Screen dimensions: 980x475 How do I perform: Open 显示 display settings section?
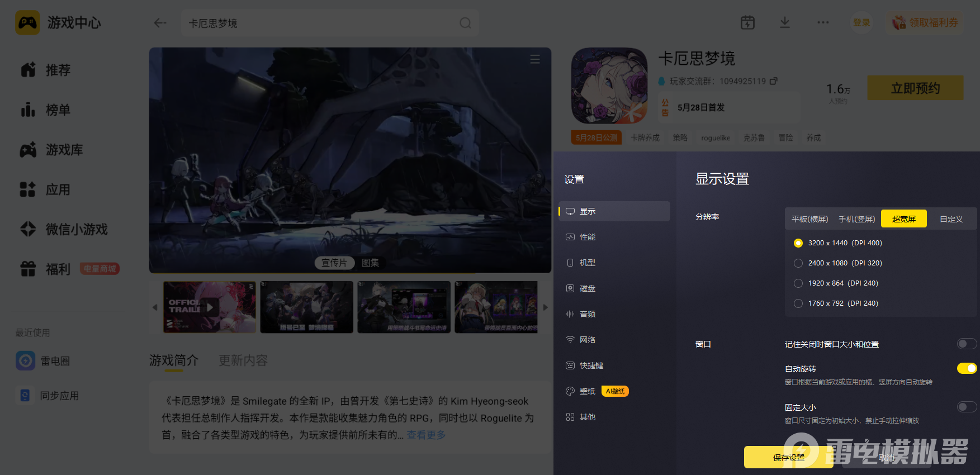[614, 211]
